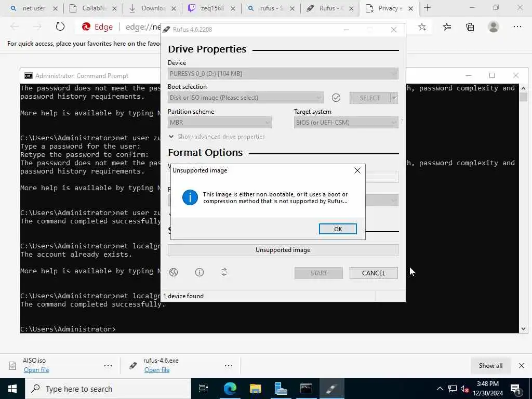532x399 pixels.
Task: Open the Boot selection dropdown
Action: pyautogui.click(x=245, y=98)
